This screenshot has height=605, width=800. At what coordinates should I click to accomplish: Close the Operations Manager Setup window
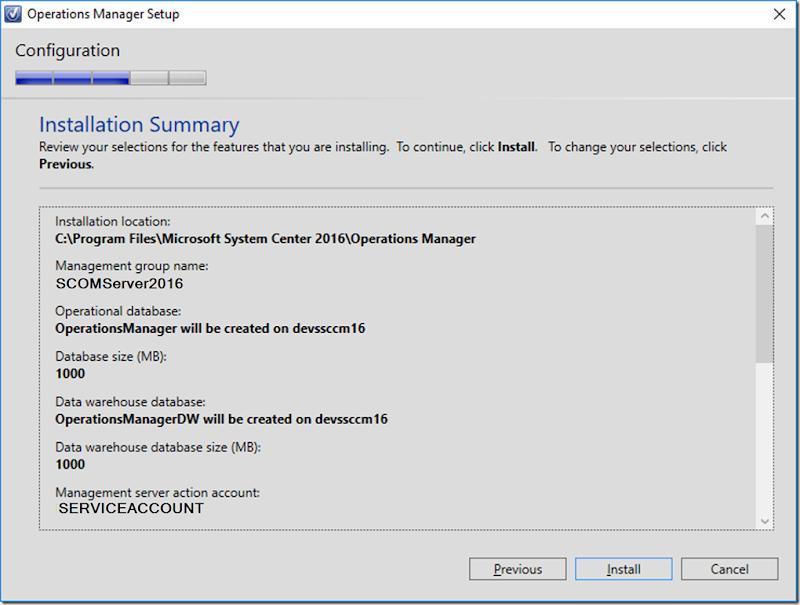[779, 14]
